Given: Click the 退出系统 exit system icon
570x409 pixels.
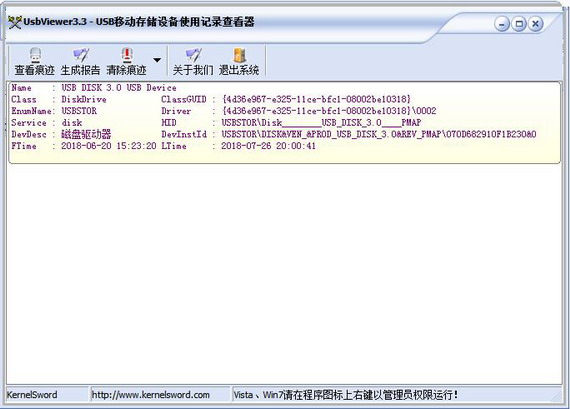Looking at the screenshot, I should click(x=239, y=55).
